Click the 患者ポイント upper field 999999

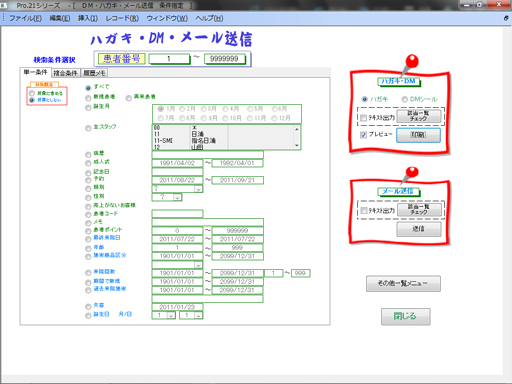[237, 231]
